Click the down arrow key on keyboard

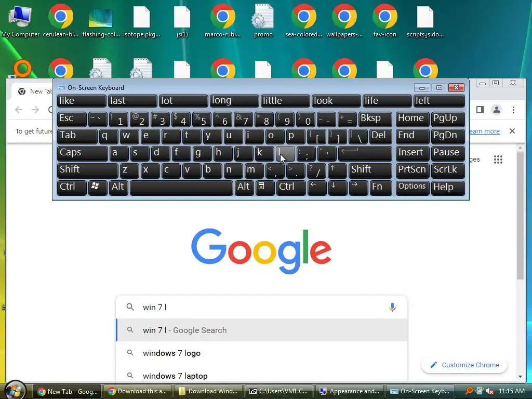[338, 188]
